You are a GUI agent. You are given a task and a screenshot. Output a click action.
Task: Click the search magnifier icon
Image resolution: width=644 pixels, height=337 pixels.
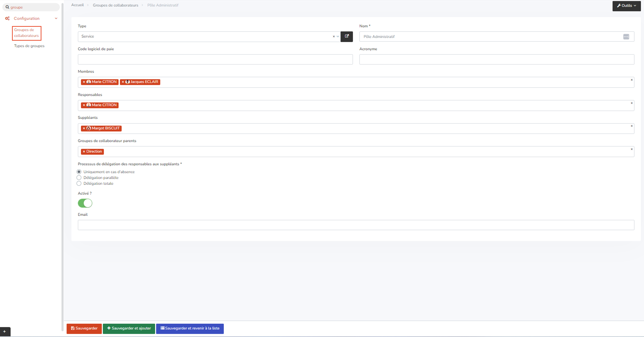[7, 7]
